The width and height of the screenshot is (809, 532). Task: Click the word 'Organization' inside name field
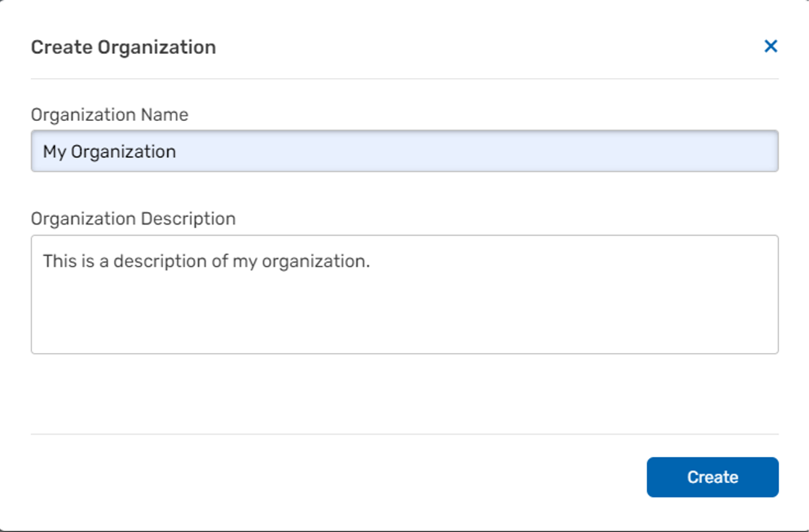tap(123, 152)
